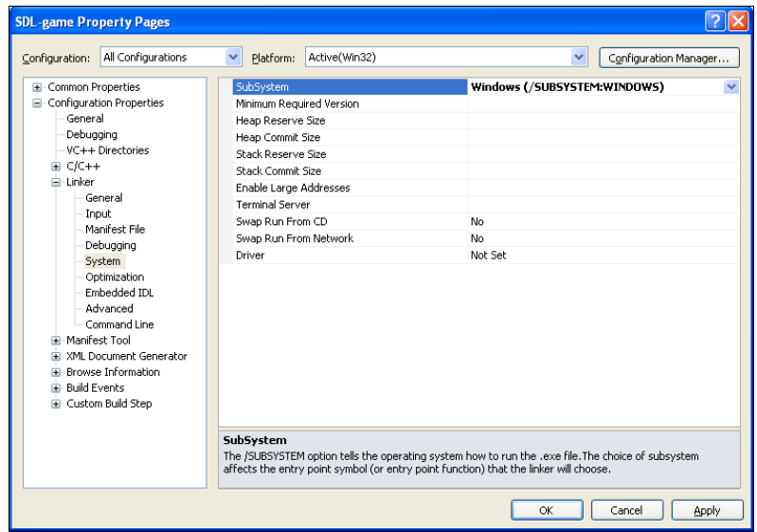Select the Manifest Tool tree label

[x=99, y=341]
